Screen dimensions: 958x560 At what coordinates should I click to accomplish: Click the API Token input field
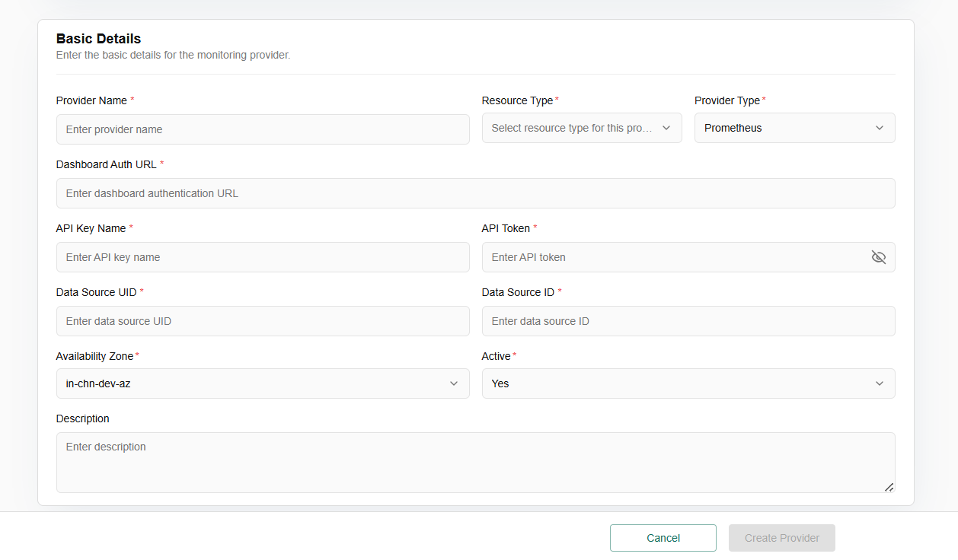[674, 257]
